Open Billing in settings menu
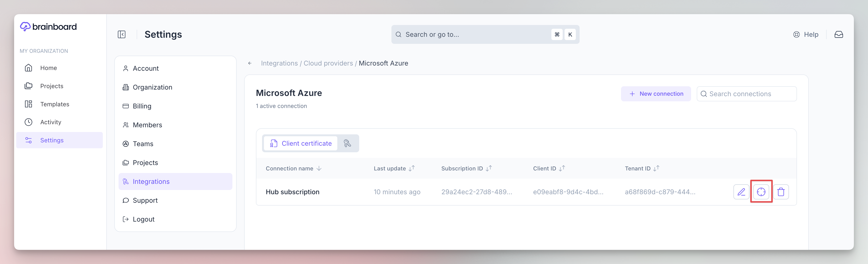868x264 pixels. point(142,106)
